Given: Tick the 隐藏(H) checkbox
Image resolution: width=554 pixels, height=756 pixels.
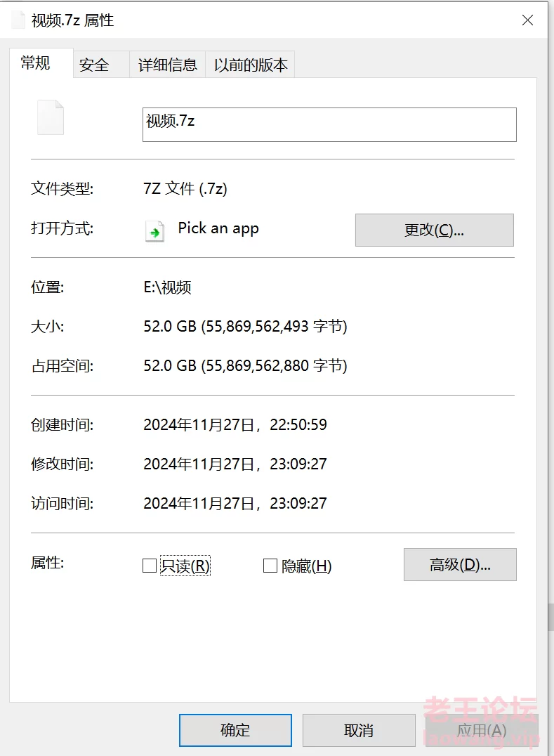Looking at the screenshot, I should pos(270,566).
